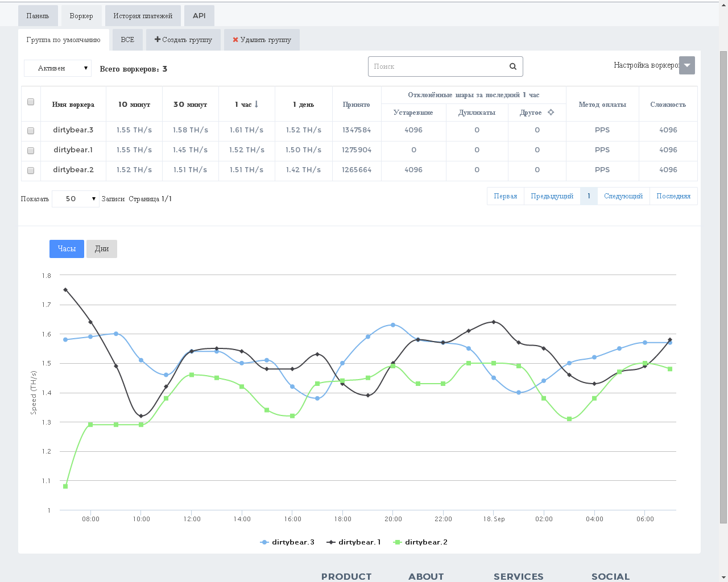Toggle dirtybear.2 series in chart legend
This screenshot has height=582, width=728.
(x=420, y=542)
